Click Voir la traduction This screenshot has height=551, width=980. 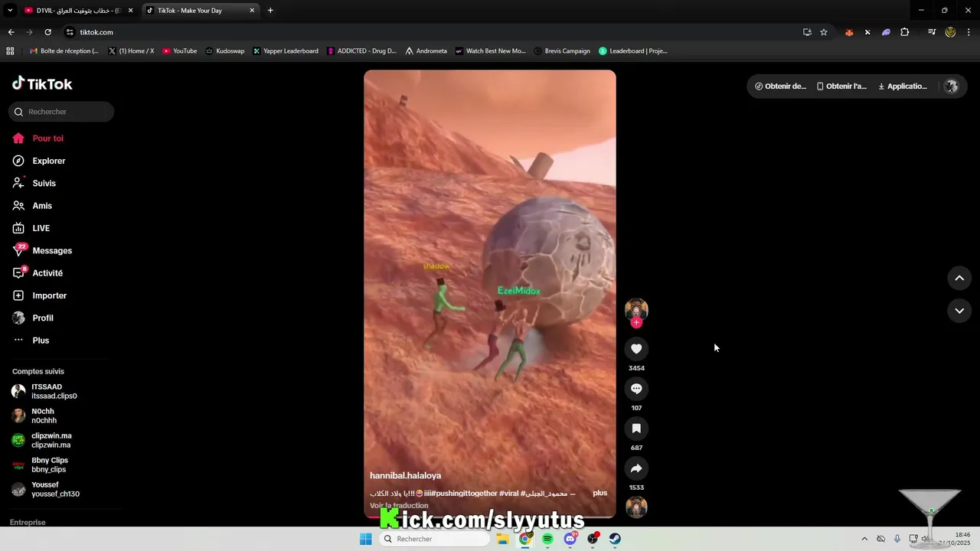pos(399,505)
